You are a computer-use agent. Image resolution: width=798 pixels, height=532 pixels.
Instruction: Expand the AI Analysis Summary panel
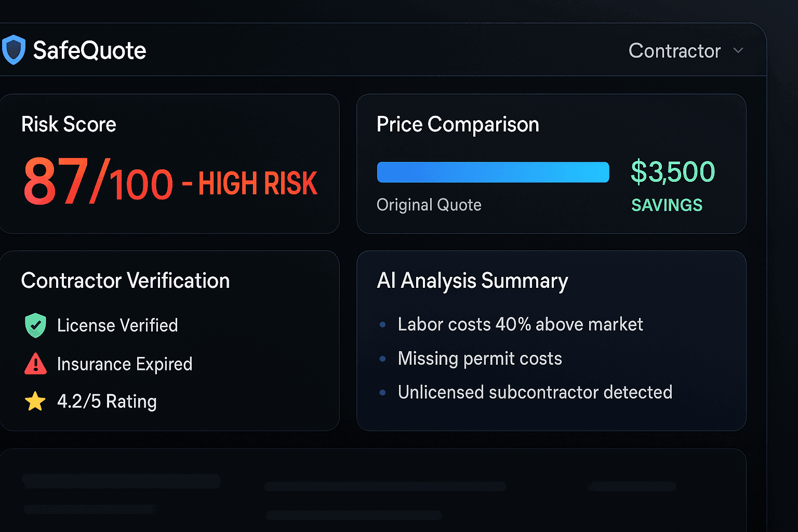pyautogui.click(x=472, y=281)
